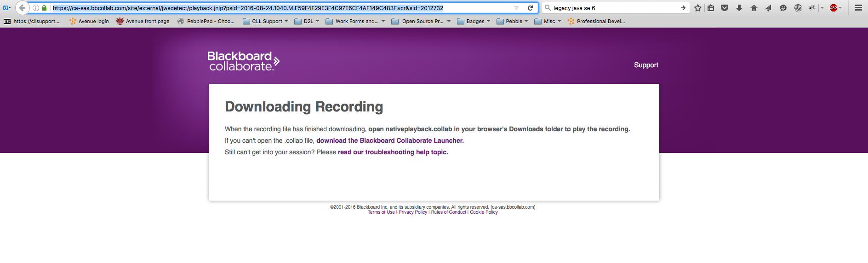Open the URL bar history dropdown arrow

tap(516, 8)
